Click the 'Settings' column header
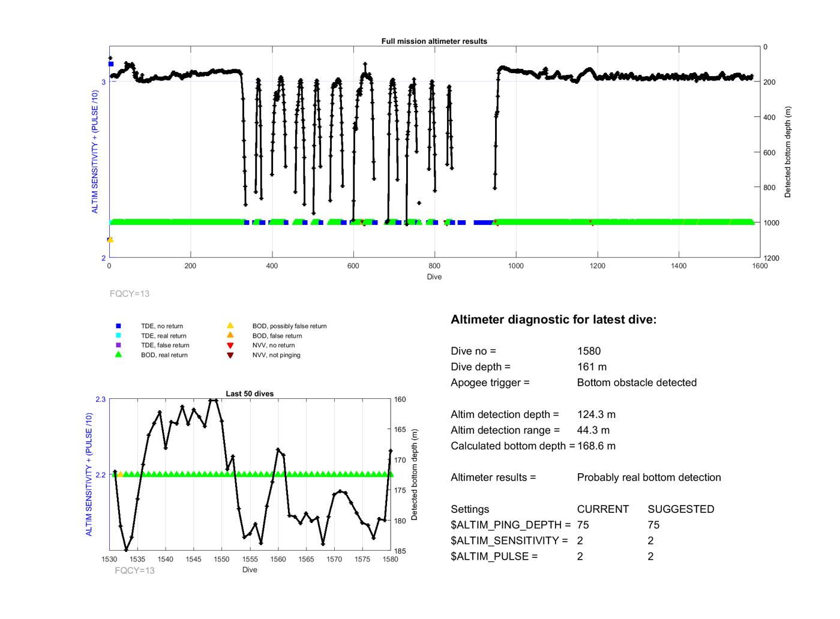This screenshot has height=619, width=840. click(x=470, y=509)
